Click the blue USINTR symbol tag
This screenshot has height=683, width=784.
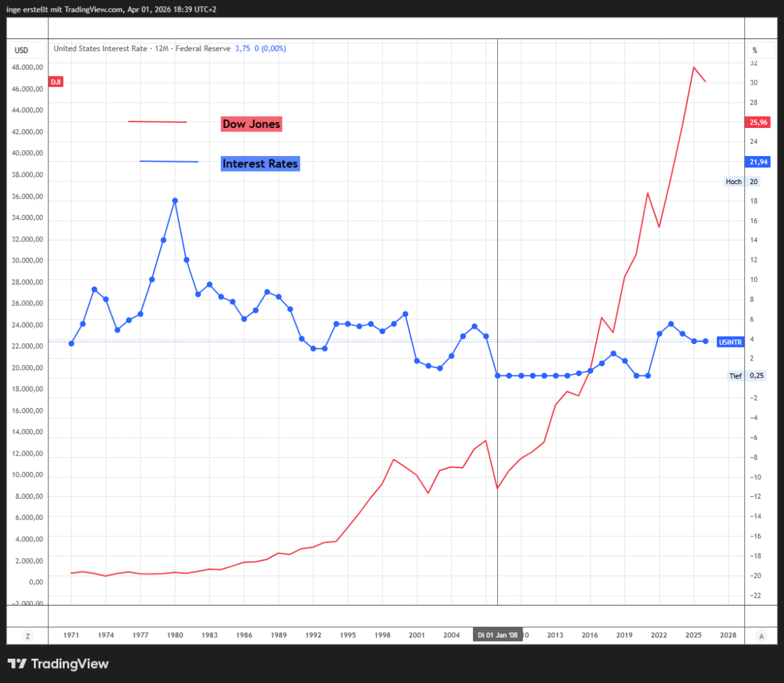pos(730,342)
